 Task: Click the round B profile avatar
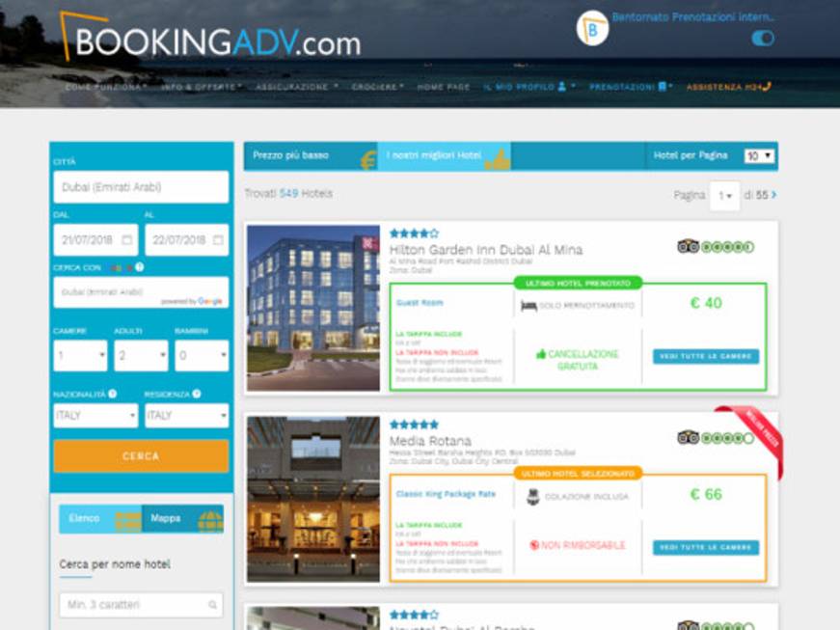point(592,28)
